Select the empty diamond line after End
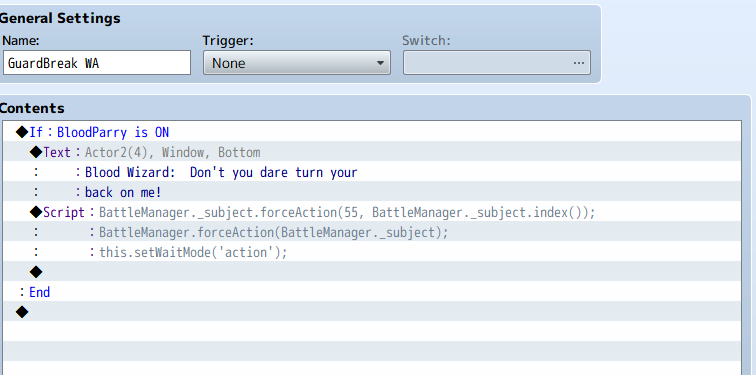This screenshot has height=375, width=756. pyautogui.click(x=372, y=312)
